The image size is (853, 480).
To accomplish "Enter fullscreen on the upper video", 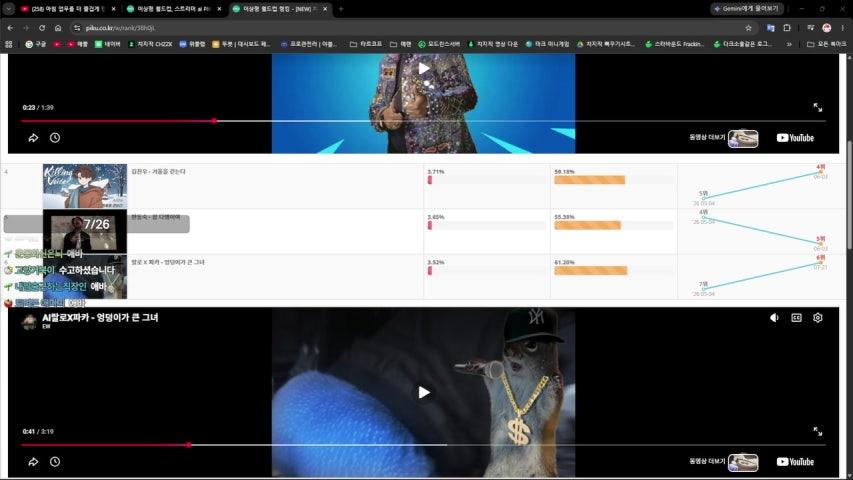I will click(x=818, y=108).
